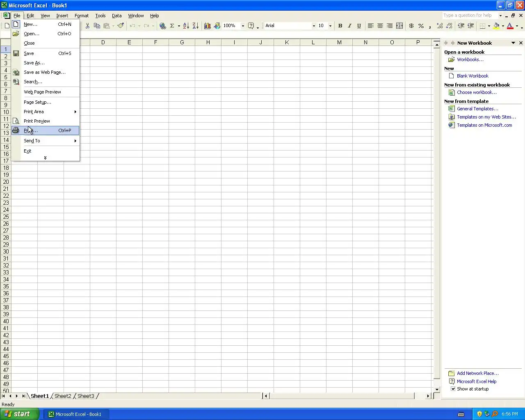Choose Print... from File menu

tap(45, 130)
